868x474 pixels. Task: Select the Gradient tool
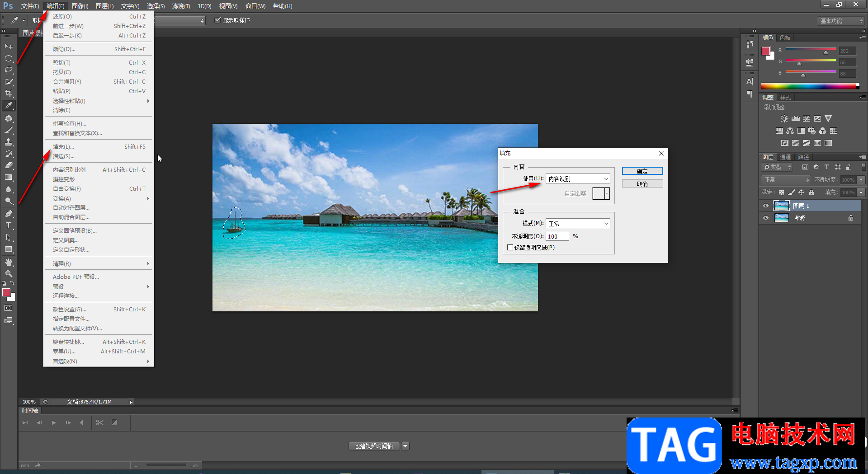[x=9, y=177]
